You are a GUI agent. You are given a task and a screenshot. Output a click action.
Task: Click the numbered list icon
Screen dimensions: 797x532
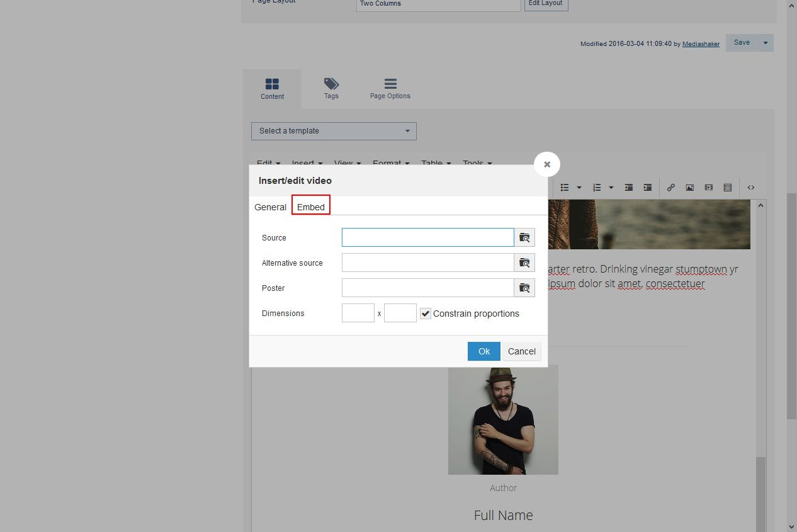pos(597,188)
